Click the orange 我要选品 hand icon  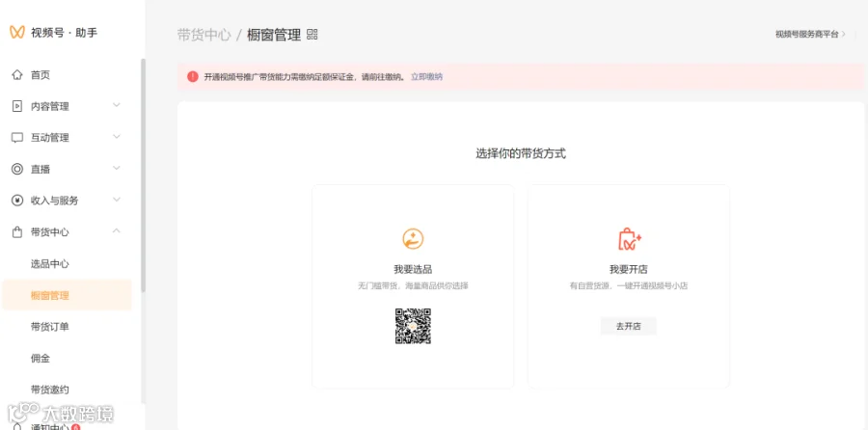413,239
